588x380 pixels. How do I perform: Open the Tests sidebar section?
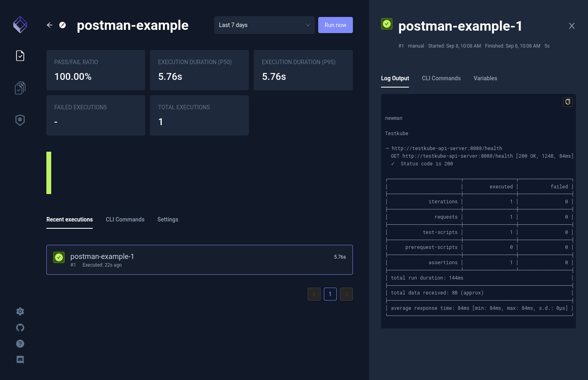point(20,56)
